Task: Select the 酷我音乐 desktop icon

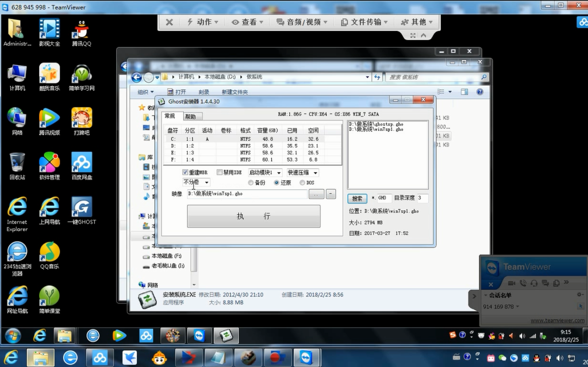Action: pyautogui.click(x=49, y=77)
